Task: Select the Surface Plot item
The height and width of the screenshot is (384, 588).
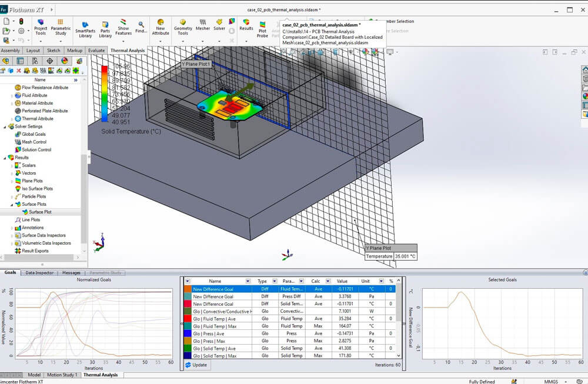Action: pyautogui.click(x=36, y=212)
